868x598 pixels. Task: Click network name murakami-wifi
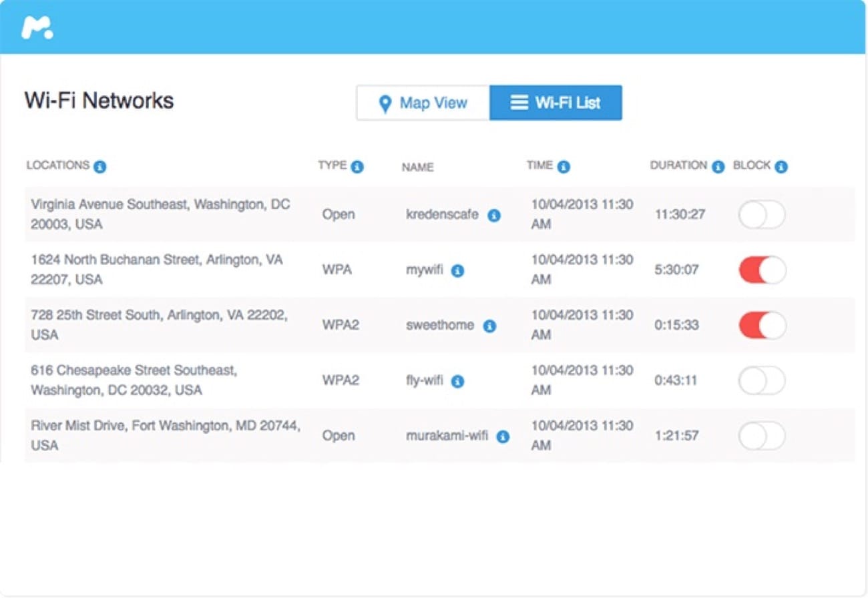click(x=447, y=436)
